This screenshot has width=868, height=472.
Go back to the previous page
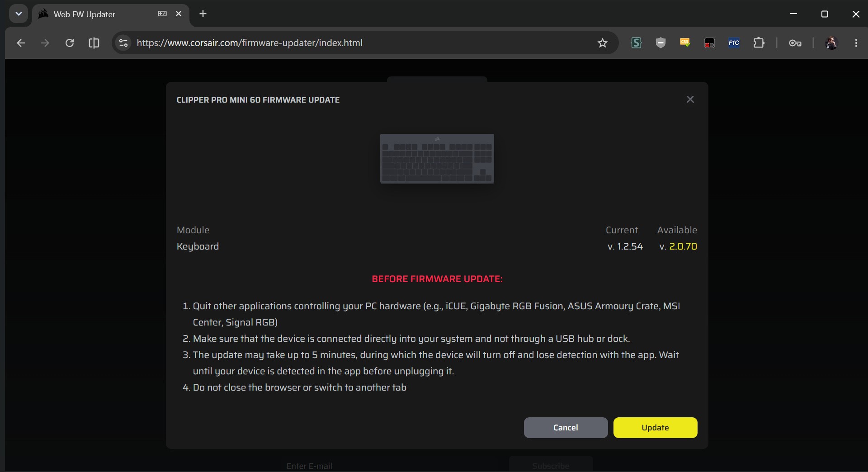[x=21, y=43]
